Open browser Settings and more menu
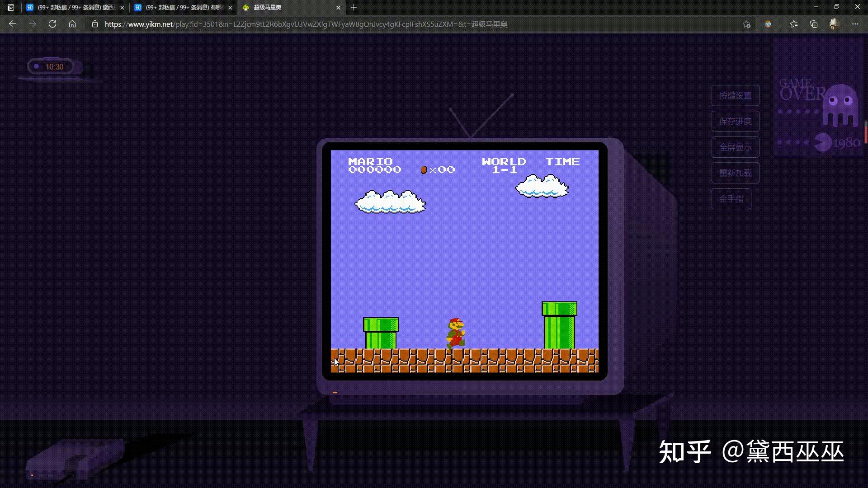Viewport: 868px width, 488px height. tap(855, 24)
